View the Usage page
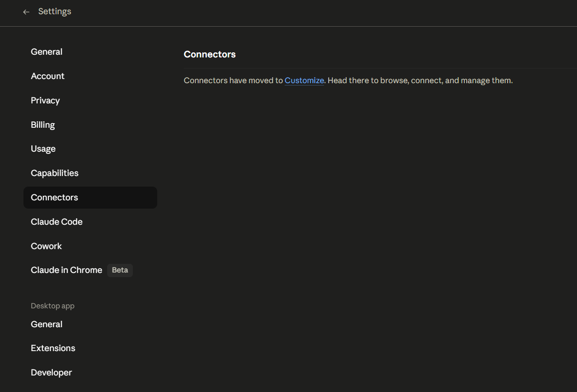 click(x=90, y=149)
